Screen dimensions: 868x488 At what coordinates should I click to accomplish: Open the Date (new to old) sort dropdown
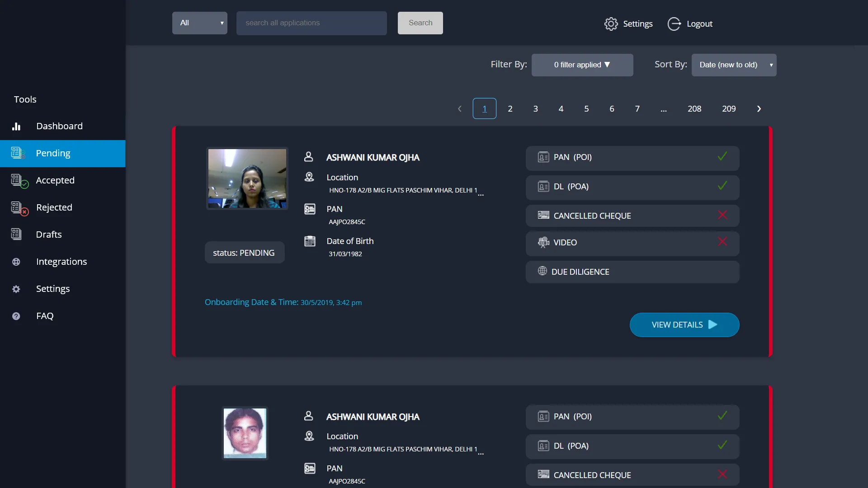click(x=733, y=65)
